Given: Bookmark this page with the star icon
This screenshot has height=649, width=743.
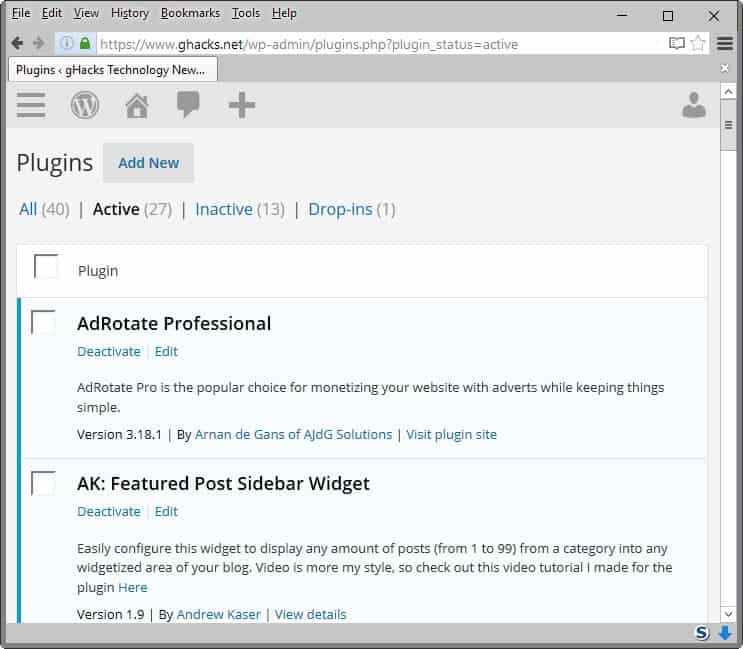Looking at the screenshot, I should tap(698, 43).
